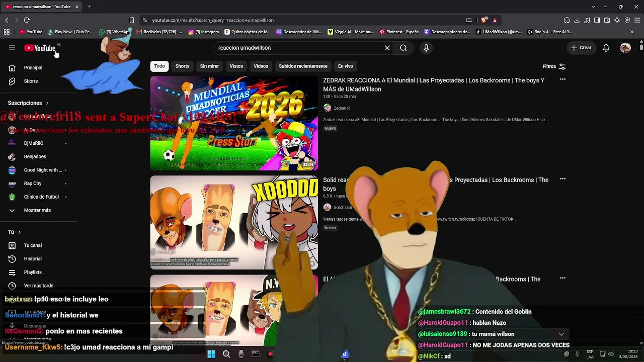Open options for third result video
644x362 pixels.
pyautogui.click(x=562, y=278)
